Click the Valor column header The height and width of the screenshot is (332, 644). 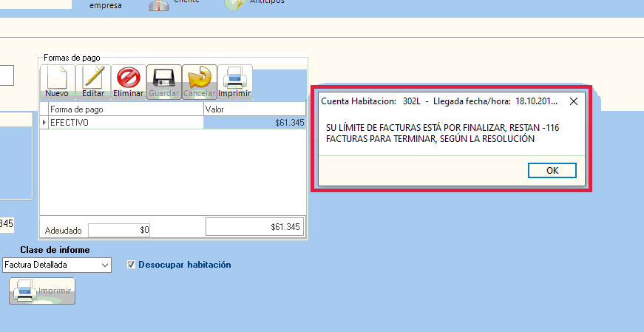coord(254,109)
